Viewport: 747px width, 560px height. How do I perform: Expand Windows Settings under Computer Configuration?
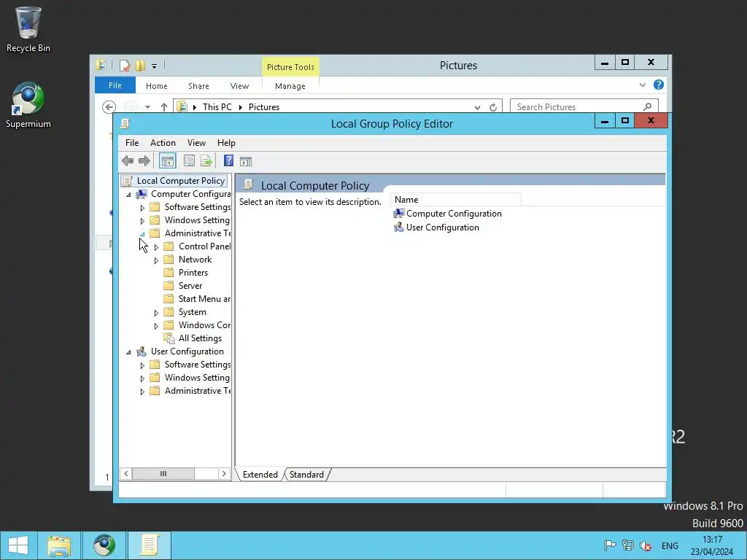click(x=142, y=221)
